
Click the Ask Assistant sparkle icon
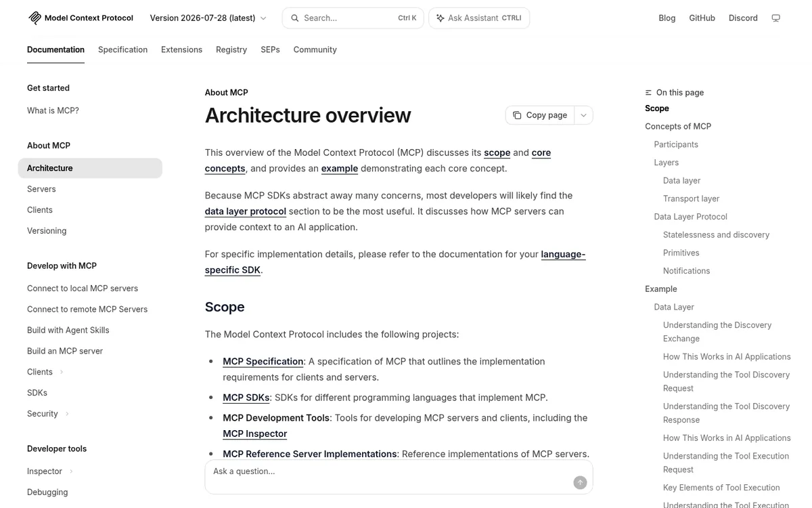coord(441,18)
